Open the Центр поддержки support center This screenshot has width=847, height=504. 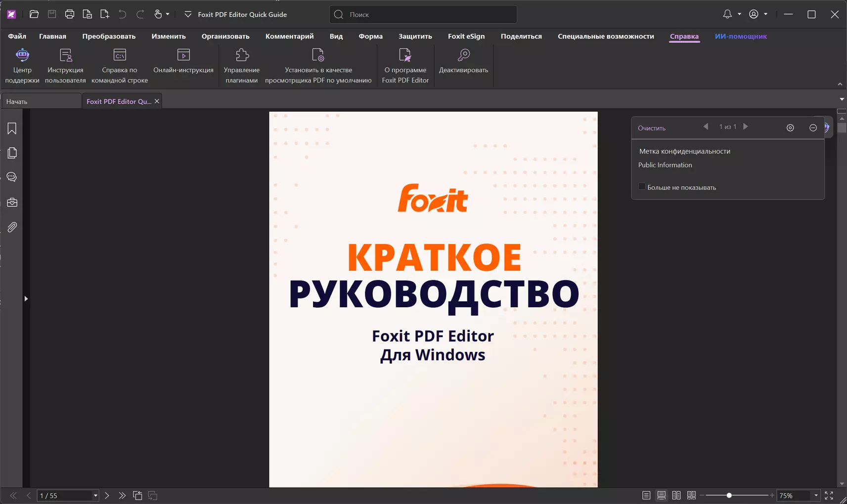[x=22, y=66]
